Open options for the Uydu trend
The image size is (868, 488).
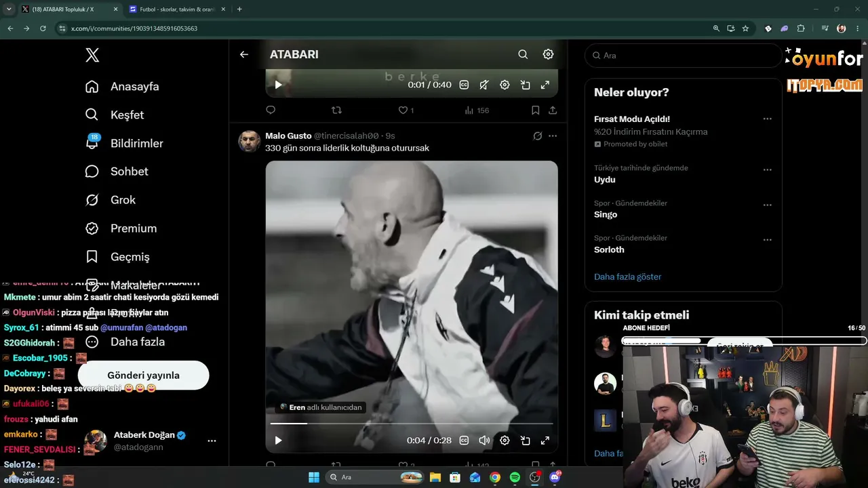point(767,169)
